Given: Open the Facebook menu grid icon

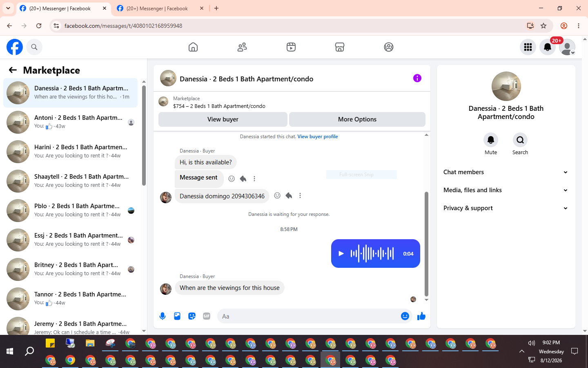Looking at the screenshot, I should 528,47.
